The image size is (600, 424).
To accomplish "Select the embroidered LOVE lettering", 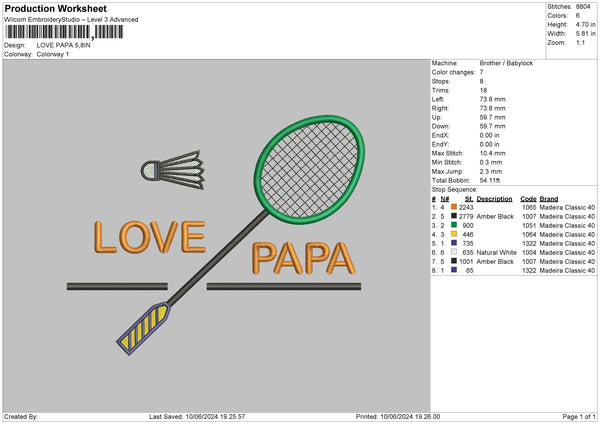I will (x=150, y=237).
